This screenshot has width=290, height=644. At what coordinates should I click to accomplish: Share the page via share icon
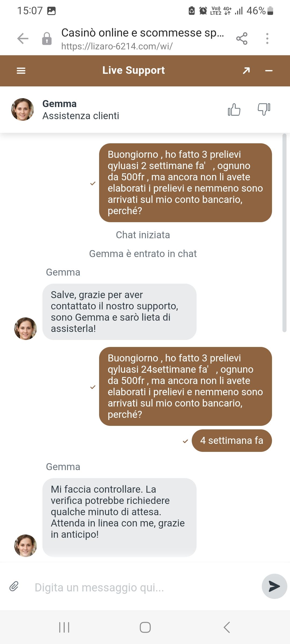(242, 38)
